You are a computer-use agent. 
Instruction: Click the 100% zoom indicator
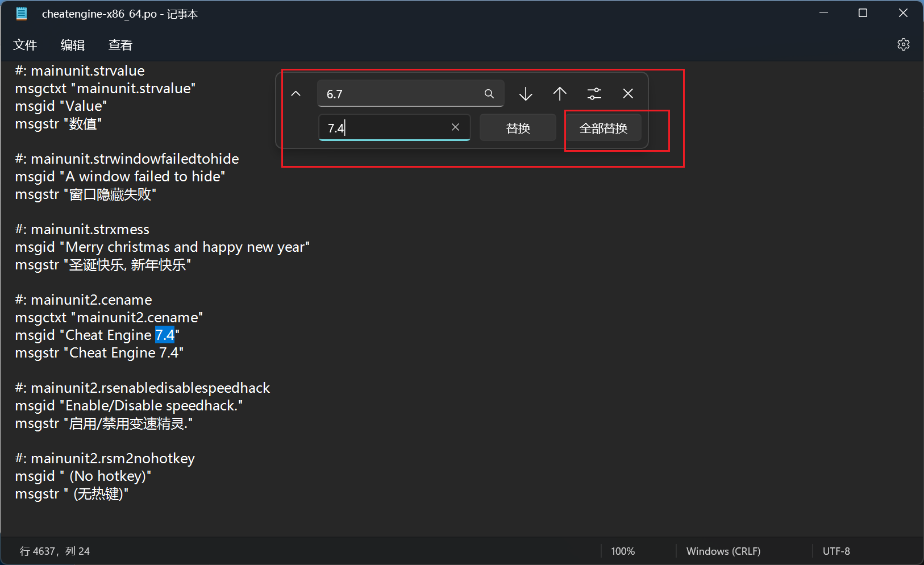click(x=623, y=551)
